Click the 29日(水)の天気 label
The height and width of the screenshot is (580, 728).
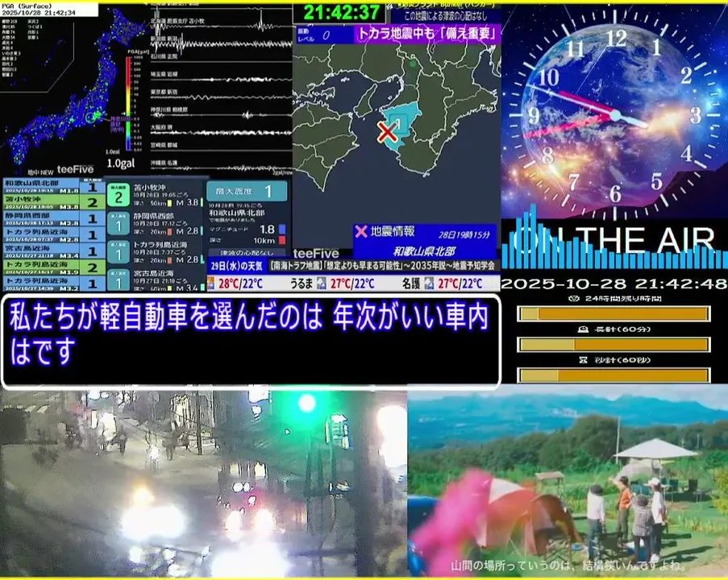pyautogui.click(x=236, y=265)
